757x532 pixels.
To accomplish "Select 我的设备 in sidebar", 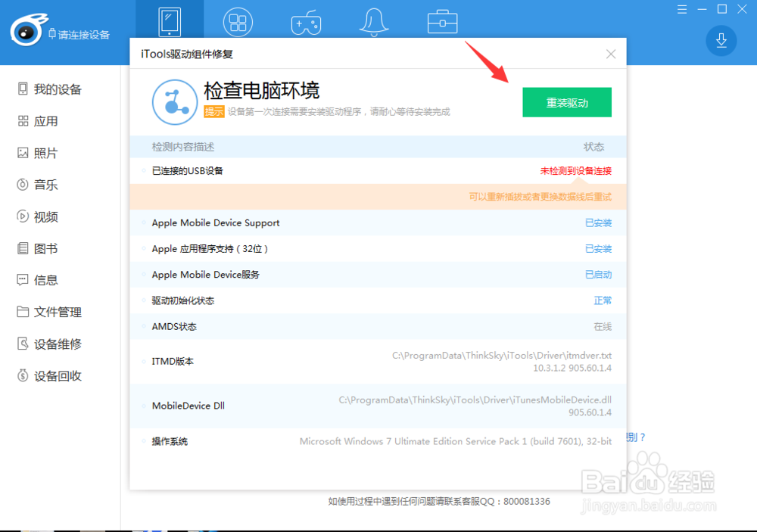I will point(49,89).
